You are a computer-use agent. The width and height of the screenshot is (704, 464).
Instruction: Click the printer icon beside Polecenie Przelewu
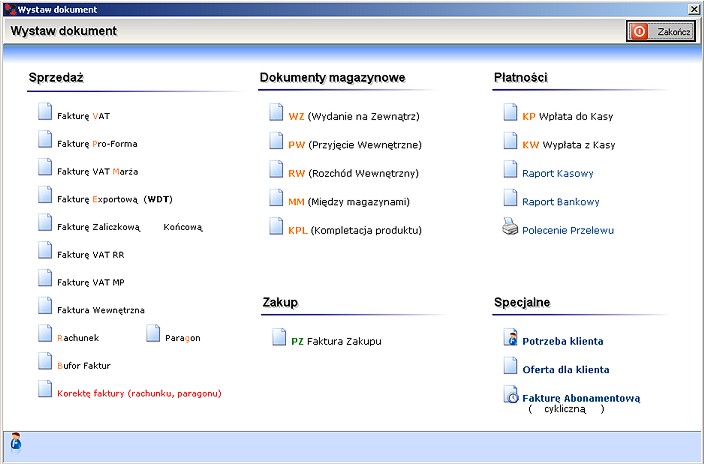(510, 227)
